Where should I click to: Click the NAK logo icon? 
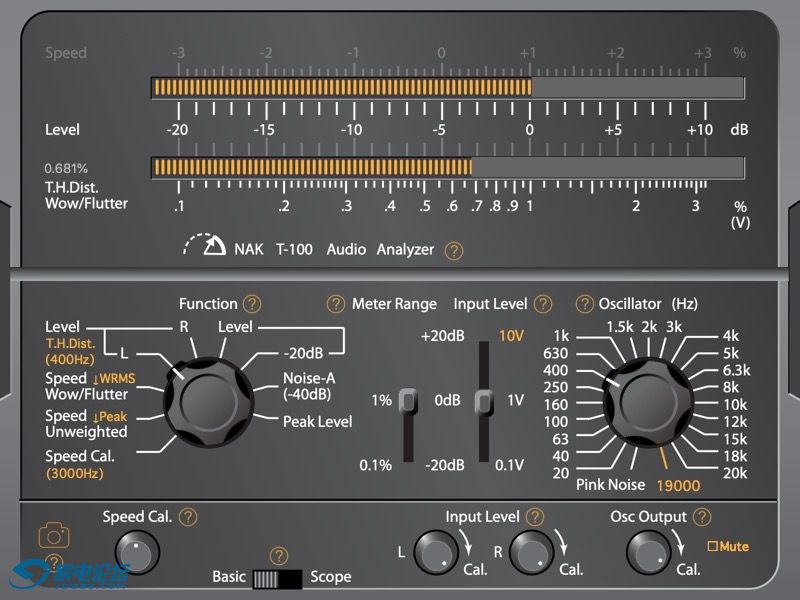[x=205, y=244]
